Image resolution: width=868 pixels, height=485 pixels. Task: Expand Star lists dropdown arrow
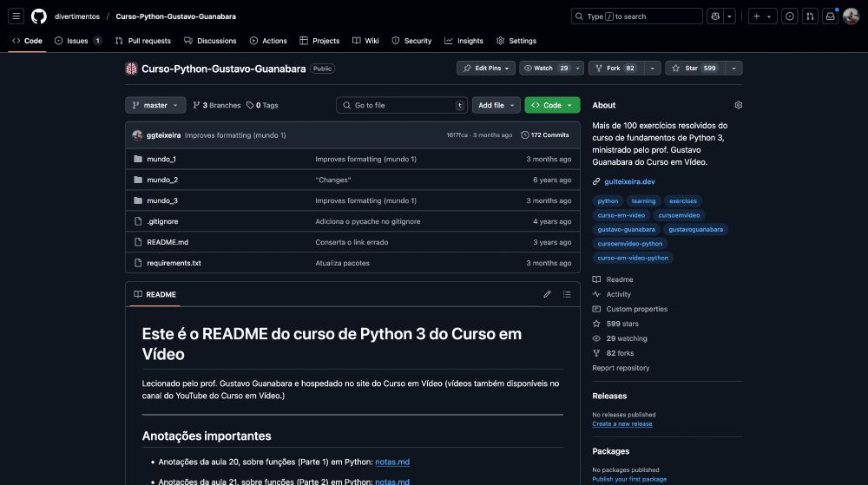pyautogui.click(x=734, y=68)
